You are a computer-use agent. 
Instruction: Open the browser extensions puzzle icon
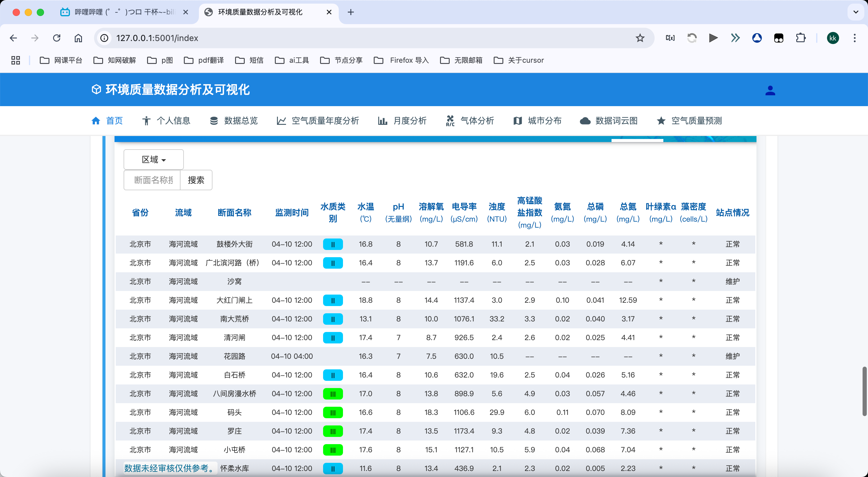click(x=800, y=38)
